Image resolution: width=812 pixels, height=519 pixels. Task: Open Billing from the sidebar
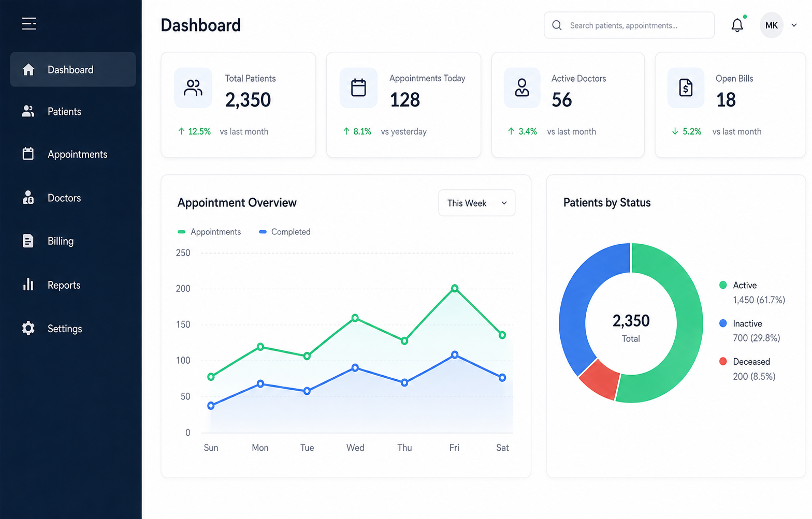point(73,241)
